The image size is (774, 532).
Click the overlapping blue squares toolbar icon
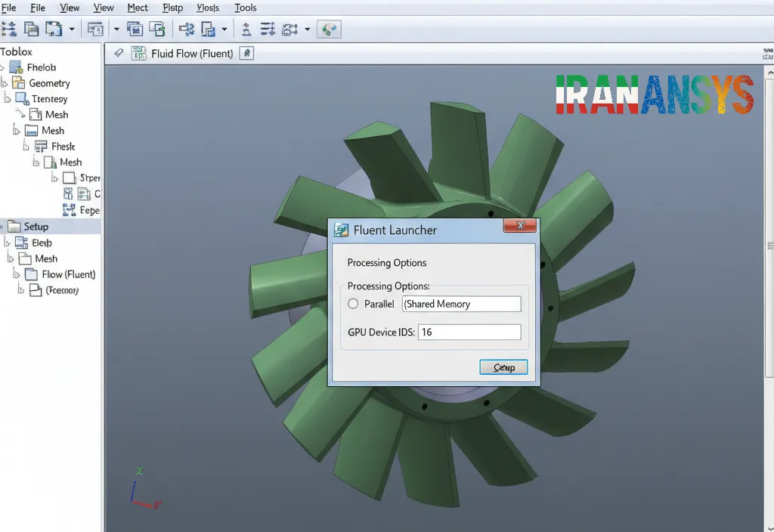click(208, 29)
